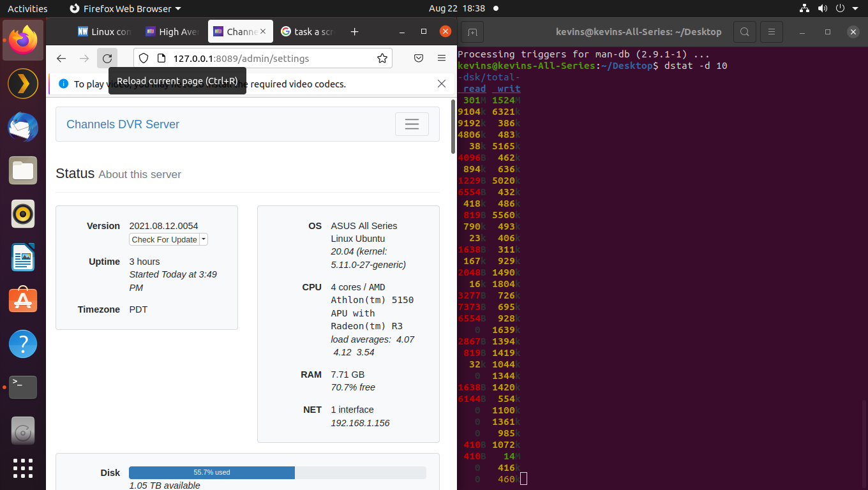Viewport: 868px width, 490px height.
Task: Open a new browser tab
Action: pyautogui.click(x=355, y=31)
